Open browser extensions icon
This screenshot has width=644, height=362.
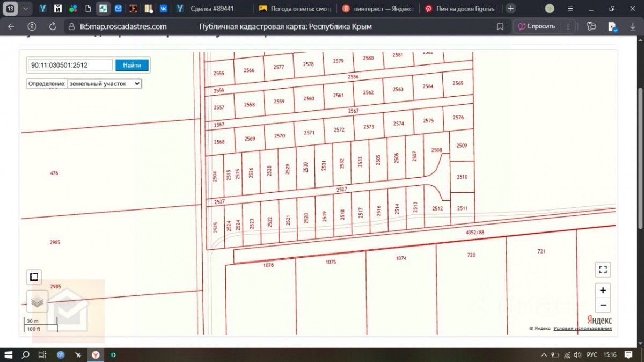pyautogui.click(x=592, y=26)
